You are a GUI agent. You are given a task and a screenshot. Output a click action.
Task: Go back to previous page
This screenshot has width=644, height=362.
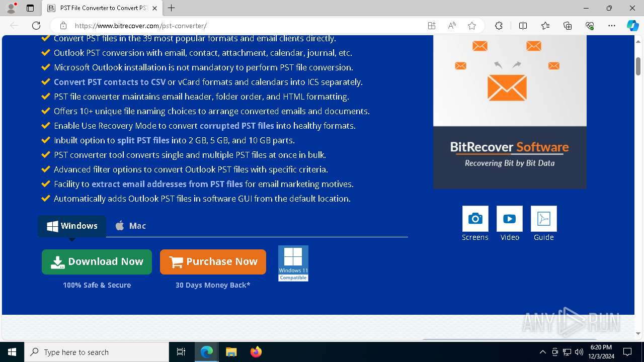(x=14, y=26)
